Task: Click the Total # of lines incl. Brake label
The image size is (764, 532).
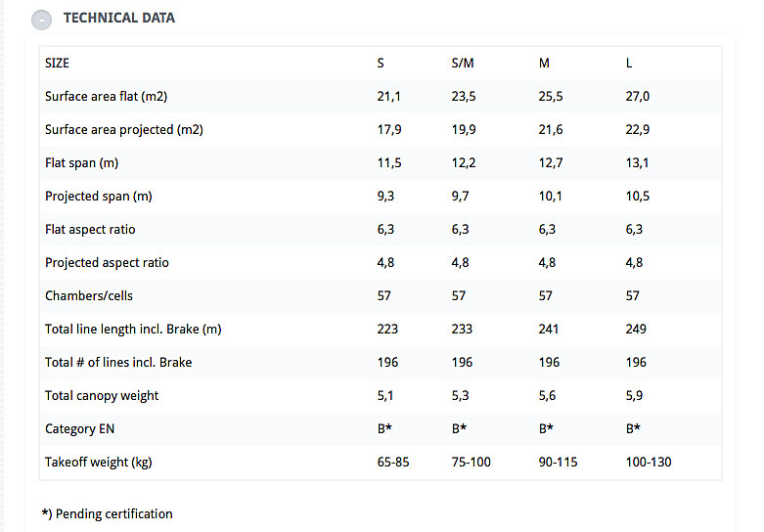Action: click(x=118, y=363)
